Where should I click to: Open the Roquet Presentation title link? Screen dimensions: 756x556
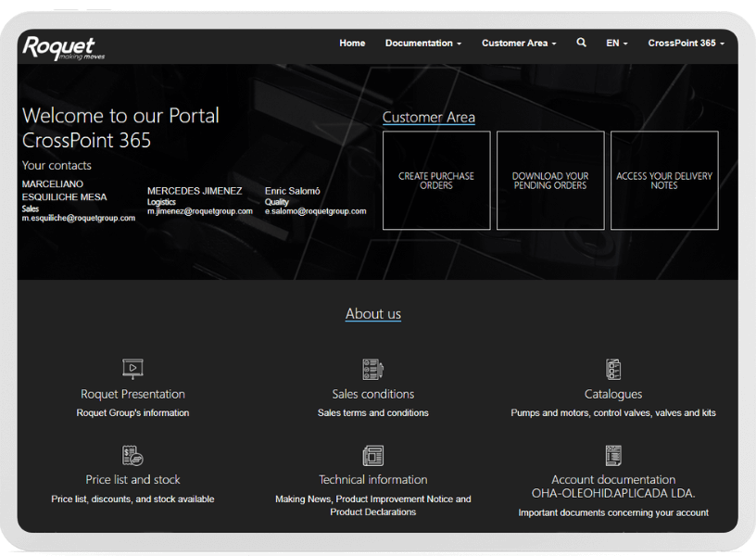point(132,394)
